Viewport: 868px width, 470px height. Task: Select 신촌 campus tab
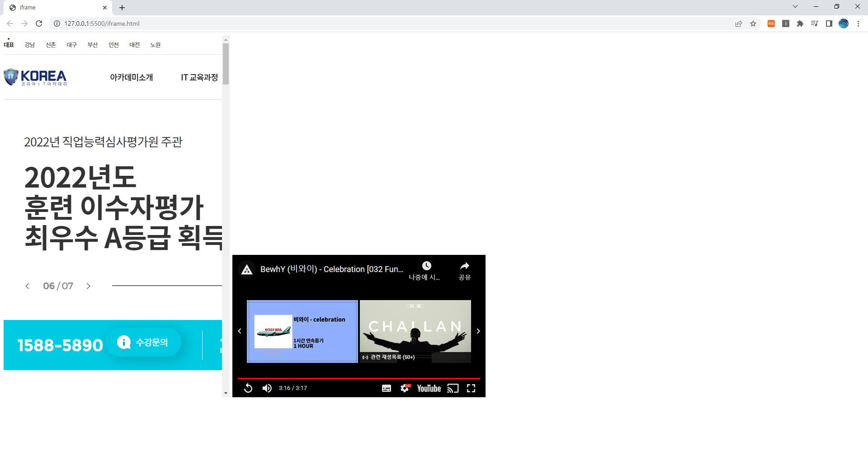click(51, 45)
